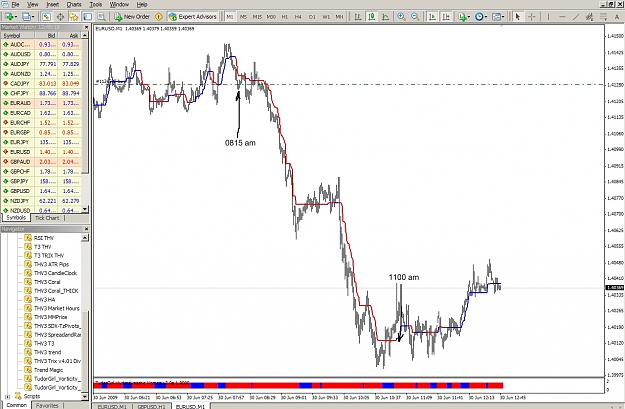Viewport: 625px width, 409px height.
Task: Close the Market Watch panel
Action: tap(86, 27)
